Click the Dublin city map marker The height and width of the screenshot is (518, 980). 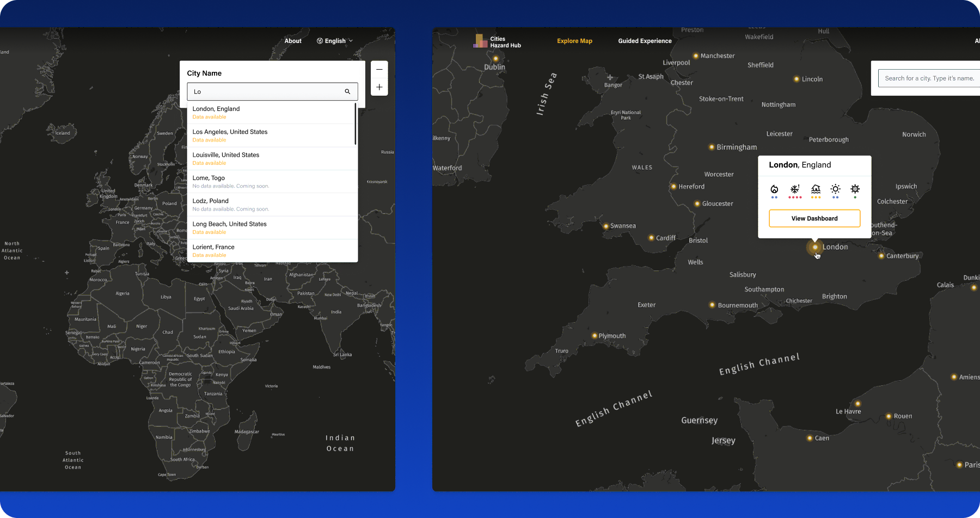coord(495,59)
